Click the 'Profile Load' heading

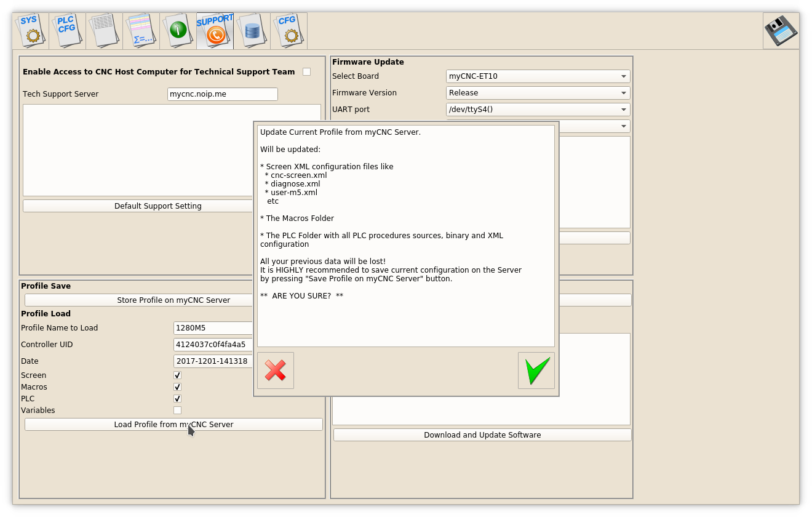[46, 314]
